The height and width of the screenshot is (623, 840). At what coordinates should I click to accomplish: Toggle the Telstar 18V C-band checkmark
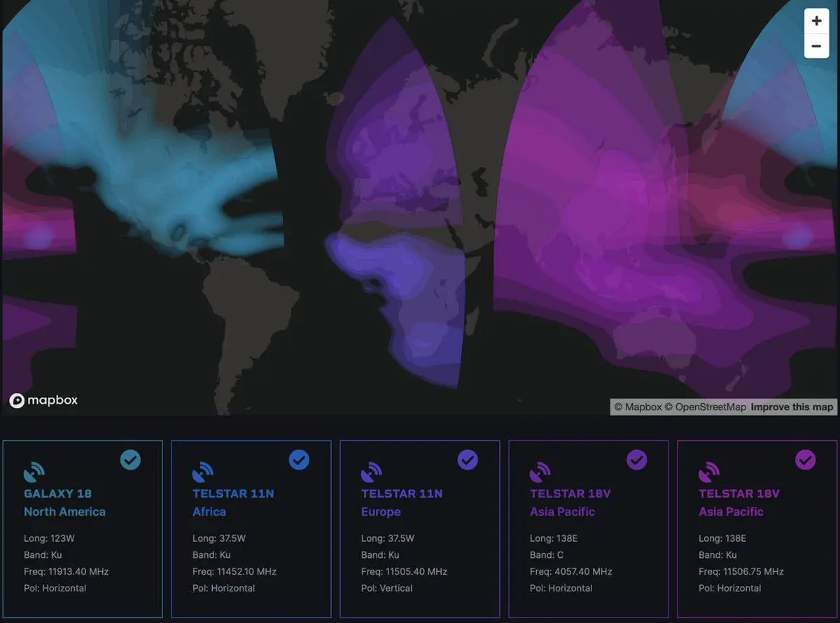coord(636,460)
